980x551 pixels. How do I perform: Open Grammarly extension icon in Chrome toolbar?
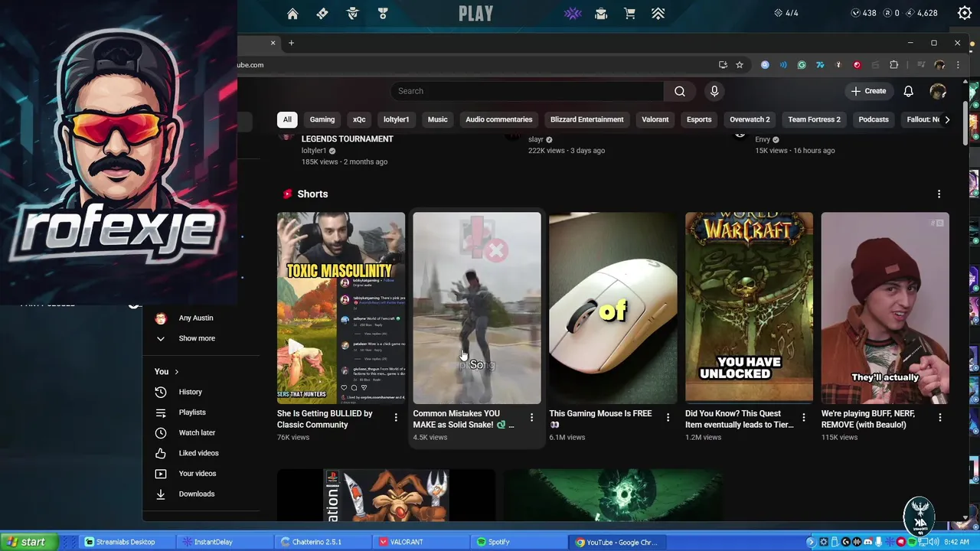(x=802, y=65)
